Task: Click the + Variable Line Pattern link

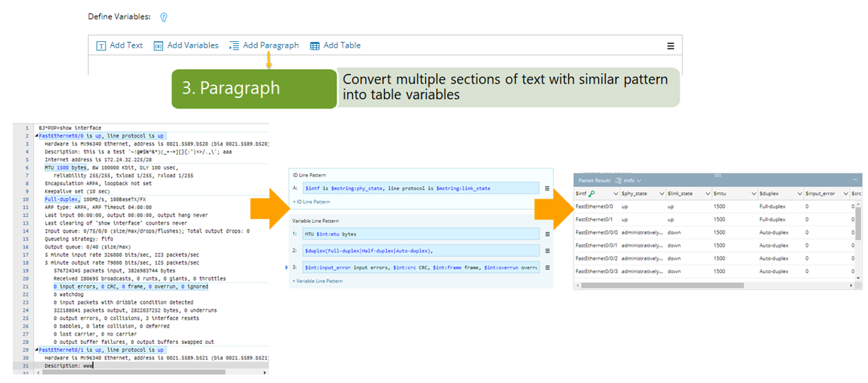Action: (x=317, y=281)
